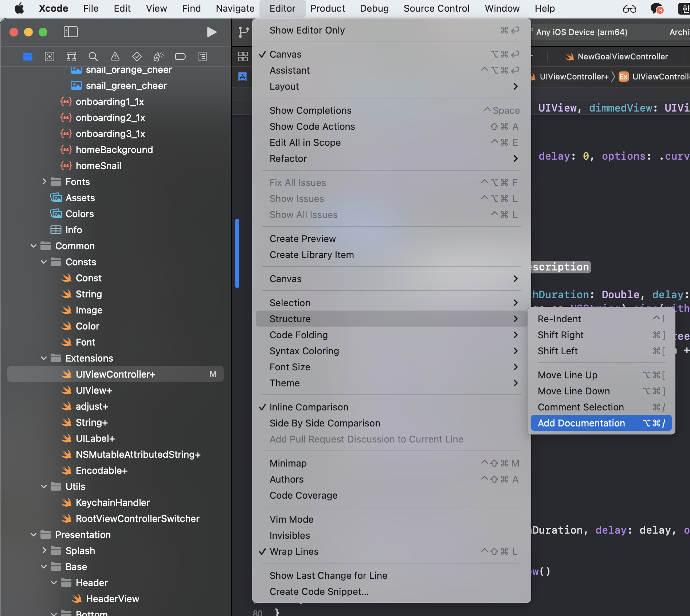Image resolution: width=690 pixels, height=616 pixels.
Task: Click the Run play button
Action: tap(212, 32)
